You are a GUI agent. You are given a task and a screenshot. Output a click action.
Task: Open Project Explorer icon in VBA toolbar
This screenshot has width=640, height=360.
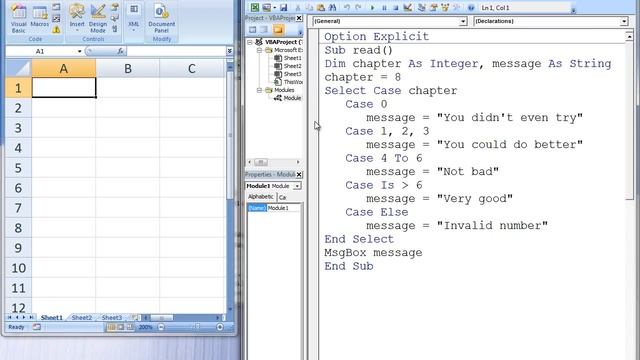pos(422,7)
